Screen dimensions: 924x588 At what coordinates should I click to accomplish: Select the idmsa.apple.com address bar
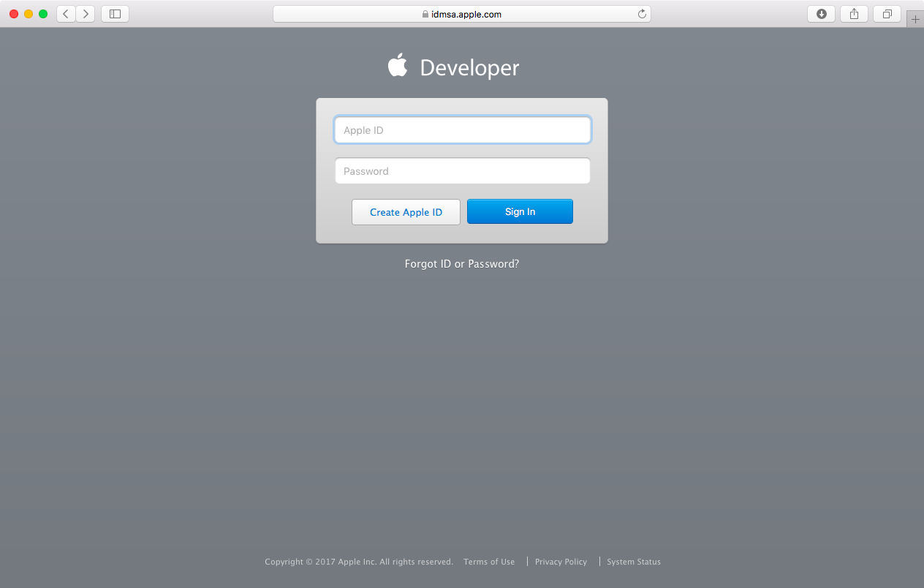pos(462,14)
